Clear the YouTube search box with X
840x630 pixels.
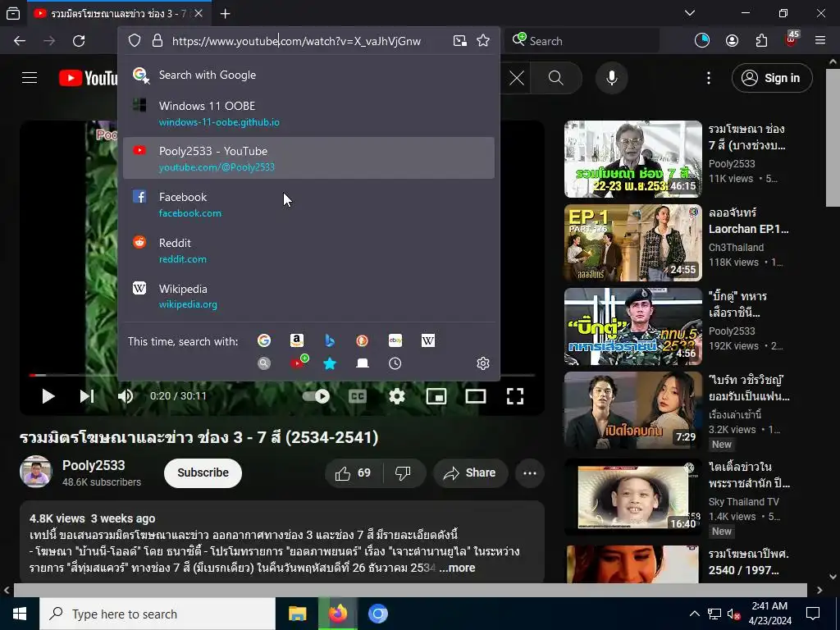point(517,78)
